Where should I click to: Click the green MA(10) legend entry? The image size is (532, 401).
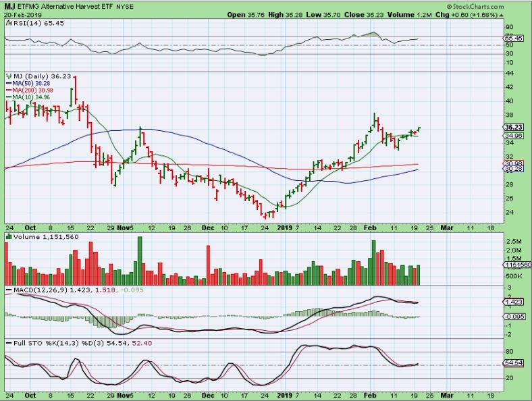coord(26,98)
